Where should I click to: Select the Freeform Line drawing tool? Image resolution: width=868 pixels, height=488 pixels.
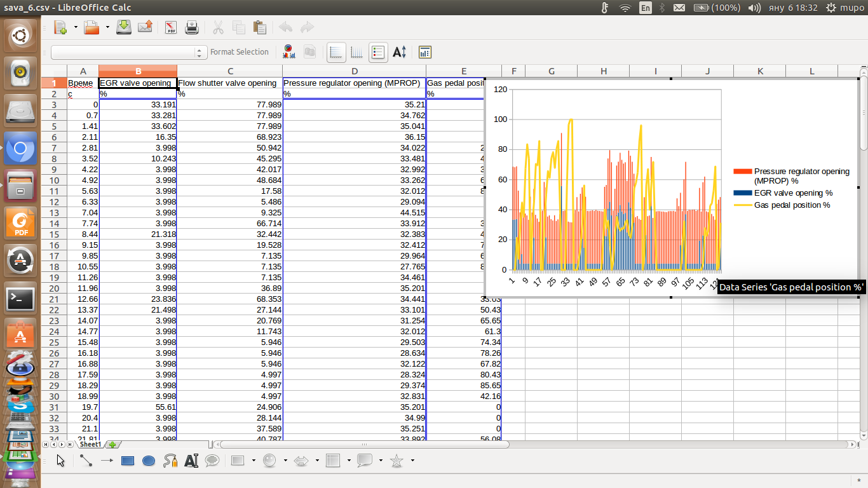pos(170,461)
